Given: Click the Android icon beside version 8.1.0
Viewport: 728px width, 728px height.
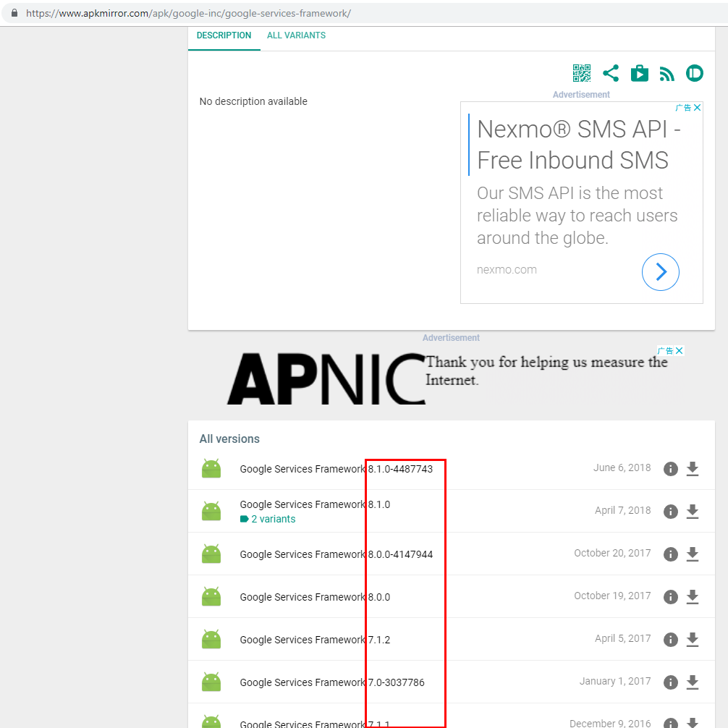Looking at the screenshot, I should point(211,510).
